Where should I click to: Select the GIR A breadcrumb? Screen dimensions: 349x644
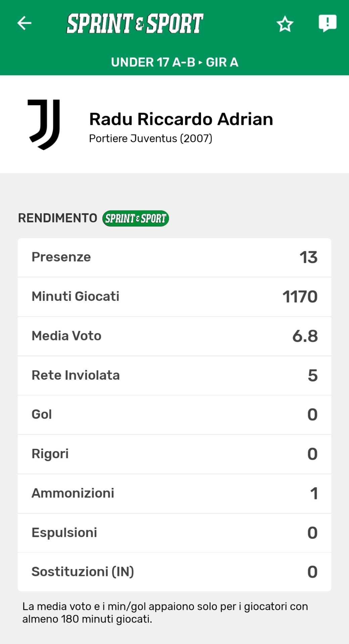tap(222, 62)
